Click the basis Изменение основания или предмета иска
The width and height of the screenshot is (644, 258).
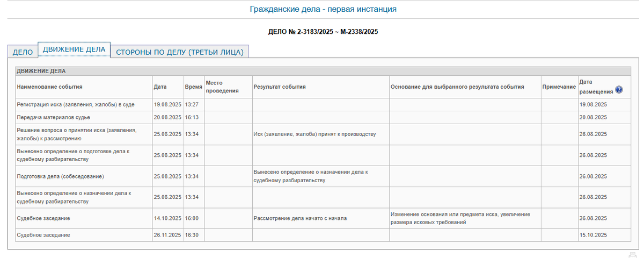click(x=460, y=218)
